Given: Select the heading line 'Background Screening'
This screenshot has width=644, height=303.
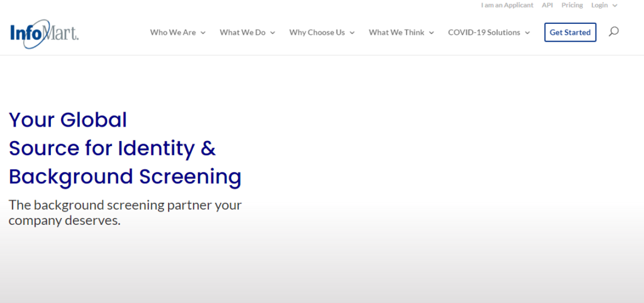Looking at the screenshot, I should click(x=125, y=177).
